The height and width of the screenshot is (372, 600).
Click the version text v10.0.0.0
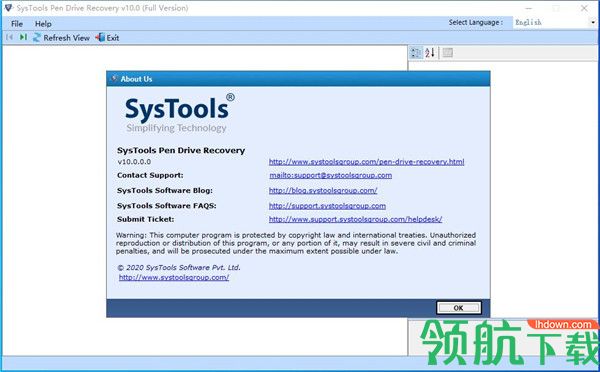pyautogui.click(x=134, y=162)
